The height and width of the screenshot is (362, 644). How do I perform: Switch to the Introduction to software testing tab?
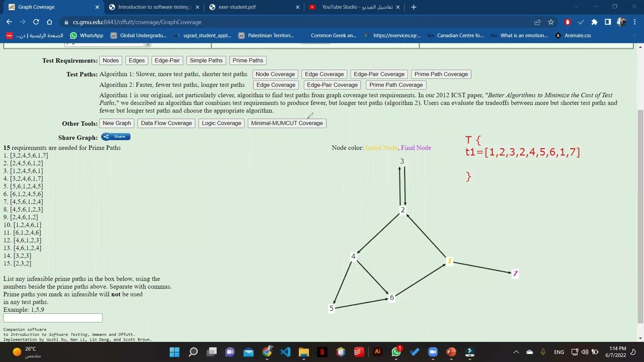click(153, 7)
